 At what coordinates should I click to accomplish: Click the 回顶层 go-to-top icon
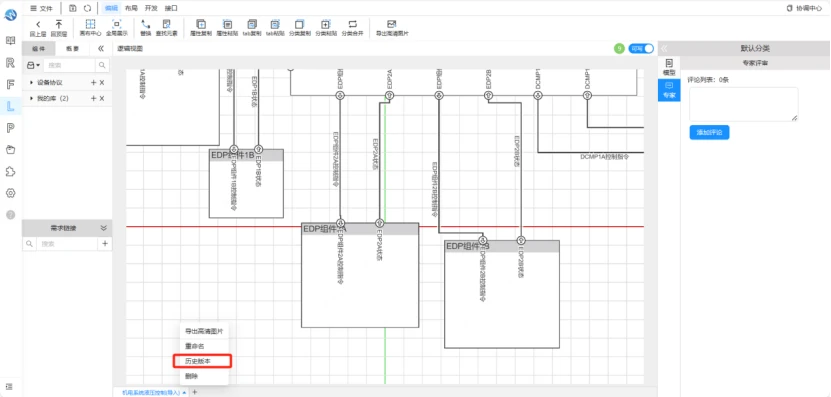(59, 24)
